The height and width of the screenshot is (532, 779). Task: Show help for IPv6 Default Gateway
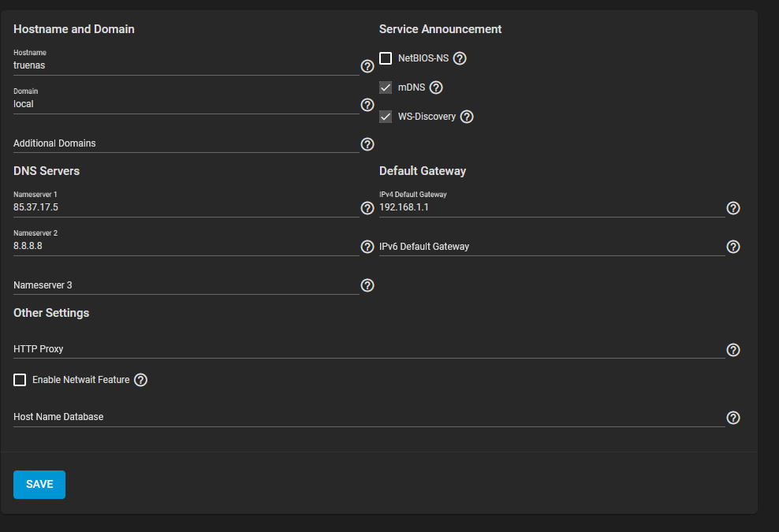(x=732, y=247)
